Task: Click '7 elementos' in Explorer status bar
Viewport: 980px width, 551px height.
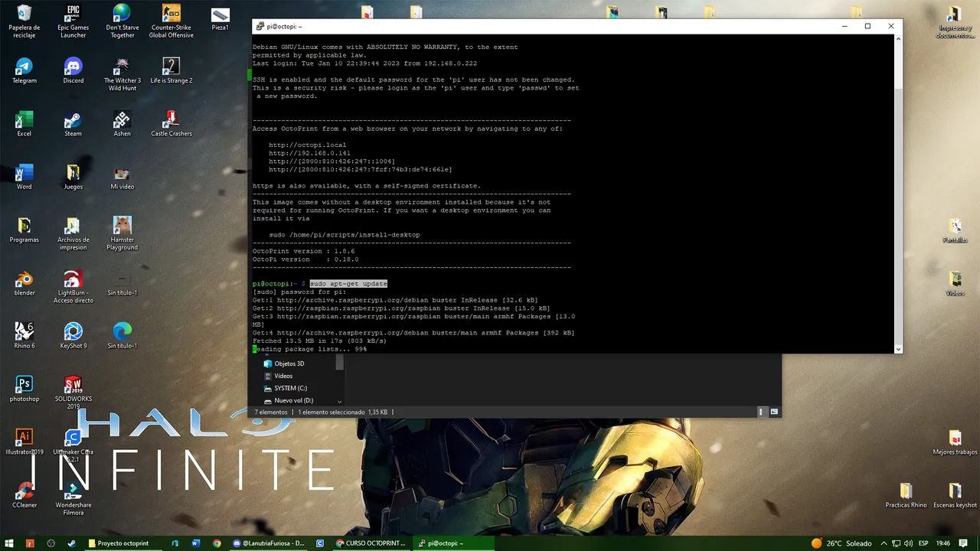Action: (x=271, y=412)
